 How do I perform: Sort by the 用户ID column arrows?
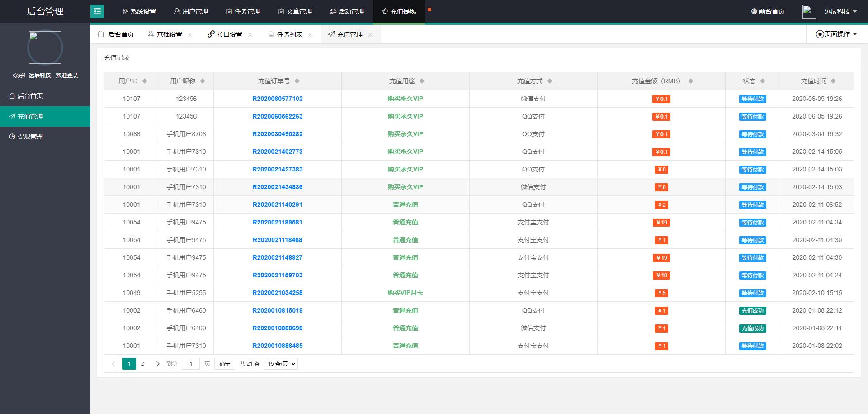[145, 81]
